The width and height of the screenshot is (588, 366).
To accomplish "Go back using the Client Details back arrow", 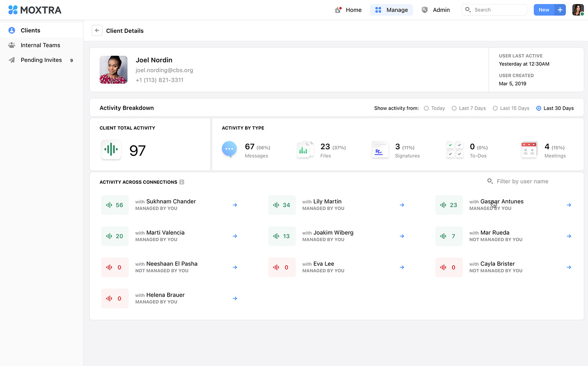I will [97, 30].
